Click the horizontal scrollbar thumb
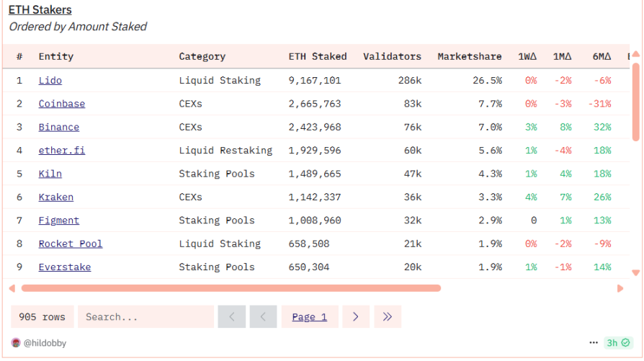644x361 pixels. coord(231,288)
